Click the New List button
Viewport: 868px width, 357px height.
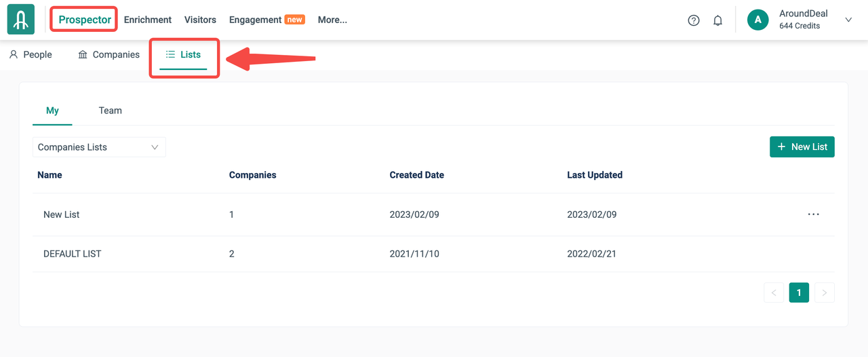pos(802,147)
